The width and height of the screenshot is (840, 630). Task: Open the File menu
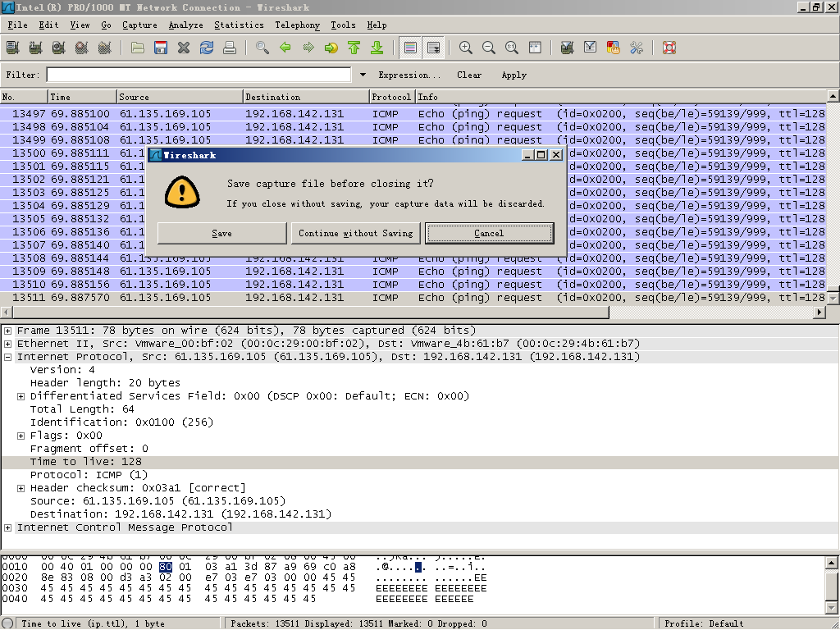pos(18,25)
